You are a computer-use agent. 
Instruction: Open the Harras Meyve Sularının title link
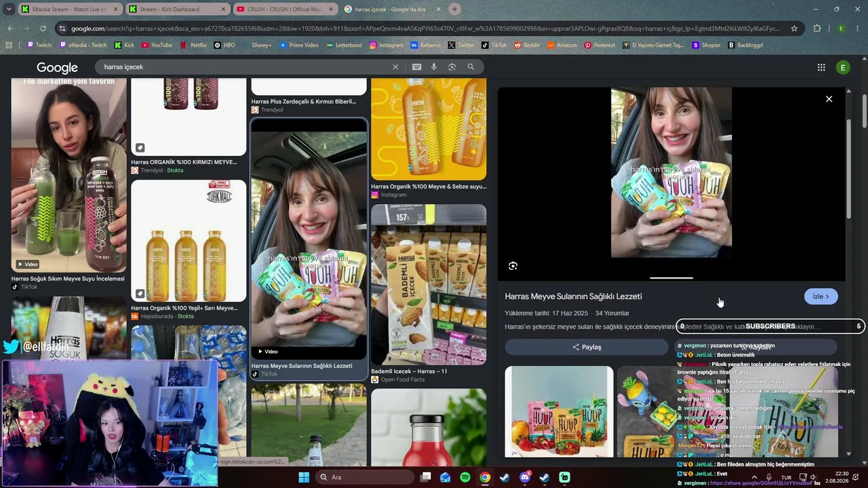573,296
